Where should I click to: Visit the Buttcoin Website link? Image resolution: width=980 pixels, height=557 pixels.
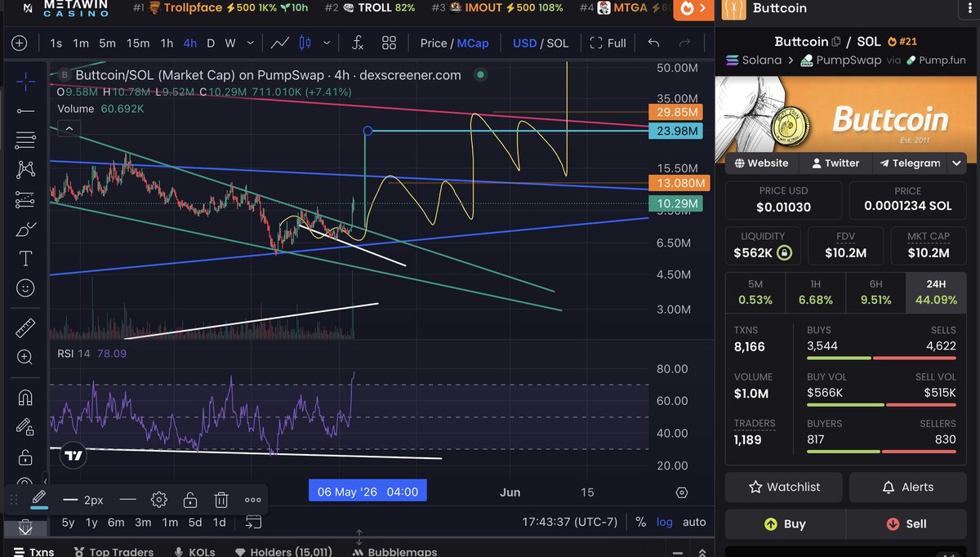click(761, 163)
